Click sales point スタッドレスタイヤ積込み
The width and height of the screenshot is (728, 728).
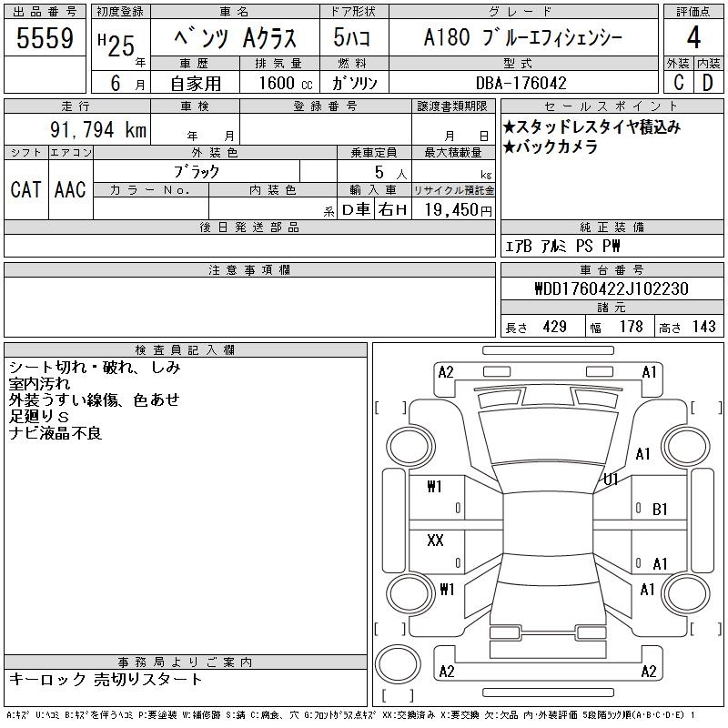[x=591, y=126]
